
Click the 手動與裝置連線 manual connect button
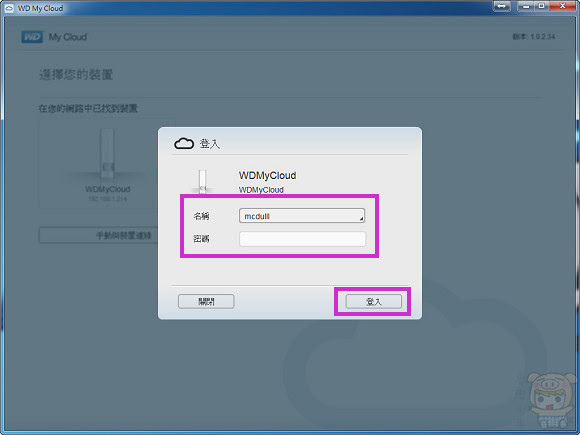(x=99, y=235)
